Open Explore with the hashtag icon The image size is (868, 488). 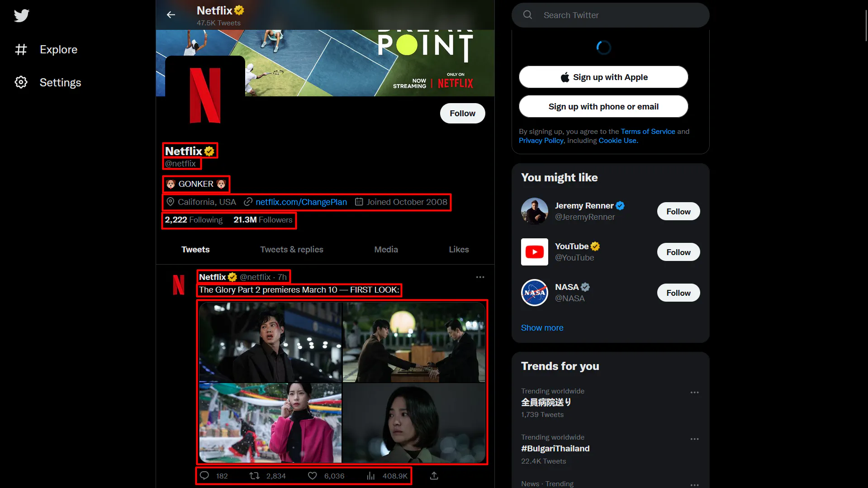(21, 49)
